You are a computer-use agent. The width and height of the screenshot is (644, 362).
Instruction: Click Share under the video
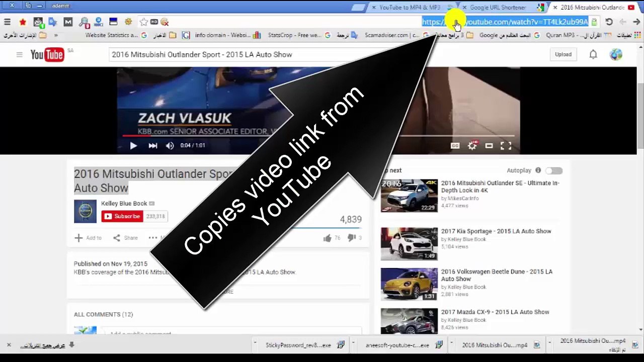click(x=125, y=238)
